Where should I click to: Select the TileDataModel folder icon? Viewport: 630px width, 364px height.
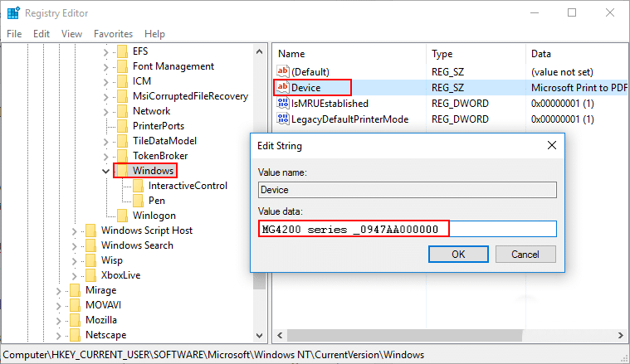[123, 141]
